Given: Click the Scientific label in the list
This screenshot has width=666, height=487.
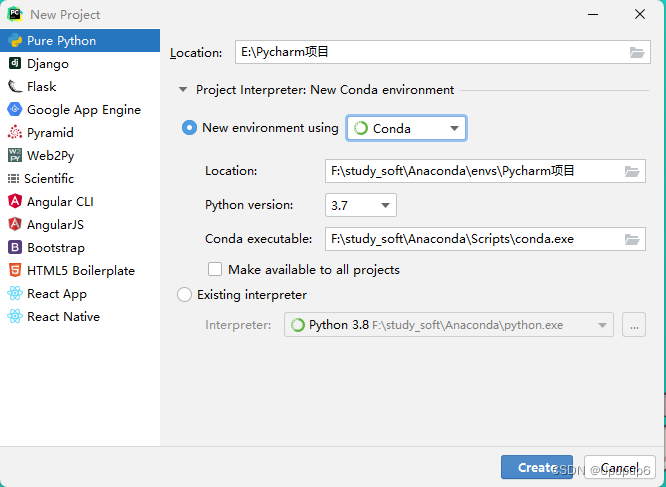Looking at the screenshot, I should click(x=49, y=179).
